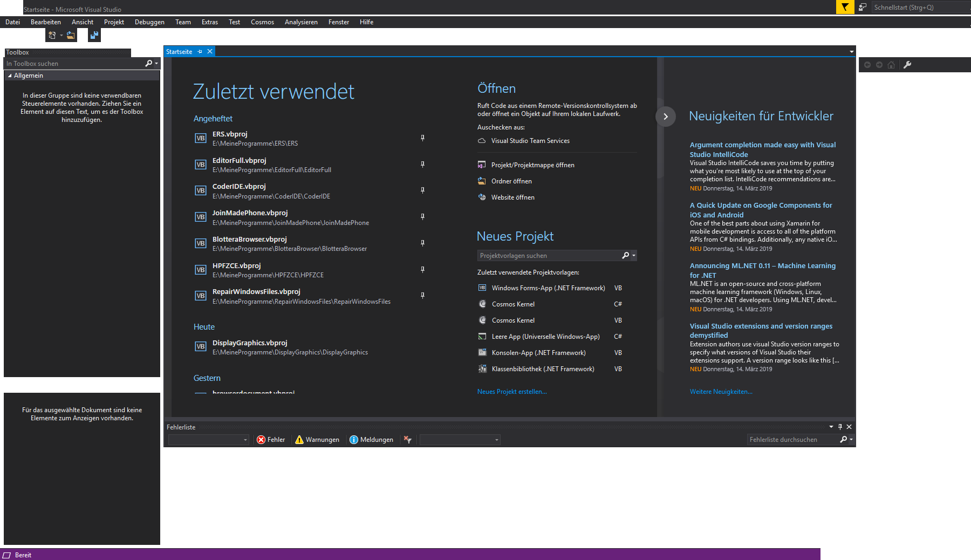Unpin ERS.vbproj from the pinned list

[x=422, y=138]
